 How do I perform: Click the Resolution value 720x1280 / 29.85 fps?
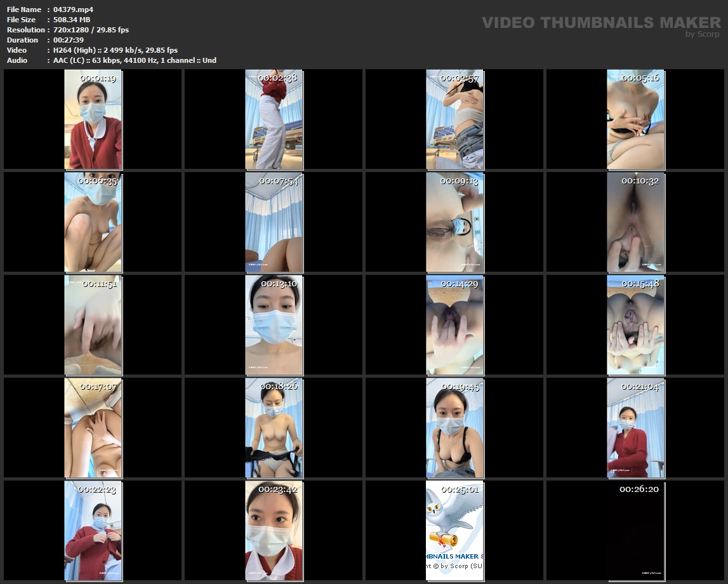[91, 30]
